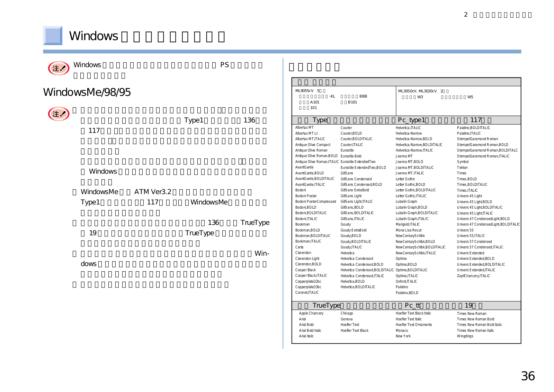Image resolution: width=554 pixels, height=392 pixels.
Task: Select font name 'AvantGarde,BOLDITALIC'
Action: pos(315,179)
